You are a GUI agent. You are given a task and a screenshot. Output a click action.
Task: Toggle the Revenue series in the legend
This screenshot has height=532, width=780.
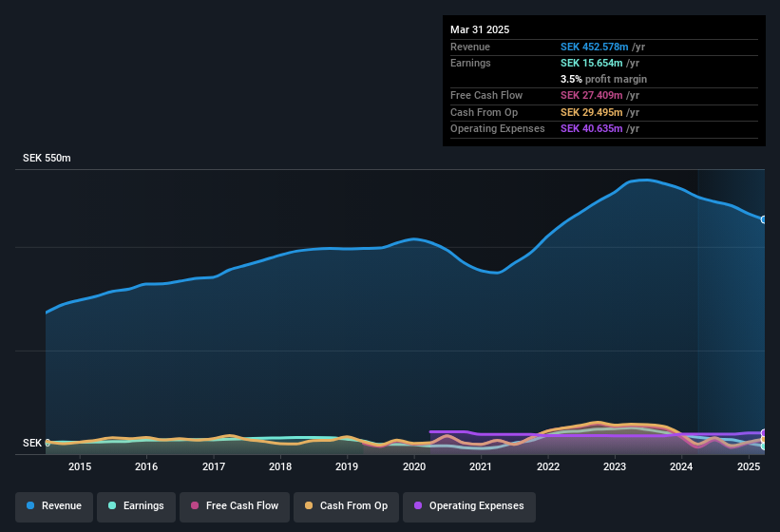coord(54,506)
